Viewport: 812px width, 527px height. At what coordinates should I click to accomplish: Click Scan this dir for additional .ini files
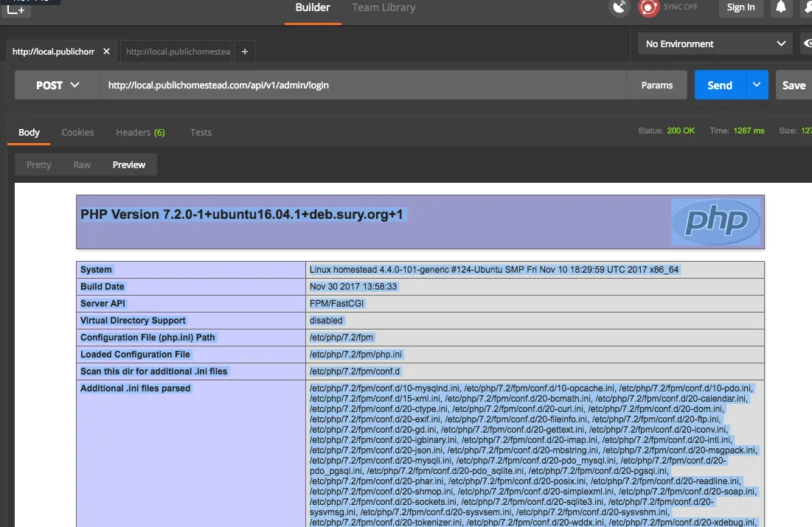point(153,371)
